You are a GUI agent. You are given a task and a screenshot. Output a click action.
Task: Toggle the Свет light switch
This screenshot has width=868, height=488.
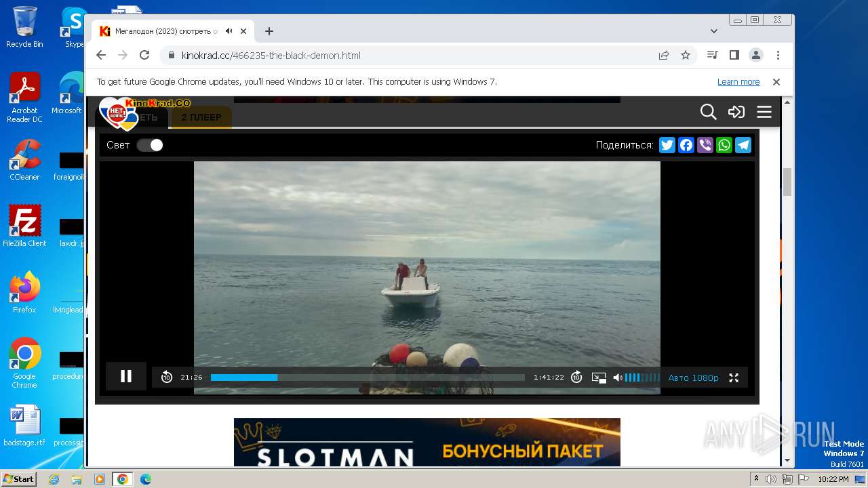[150, 145]
